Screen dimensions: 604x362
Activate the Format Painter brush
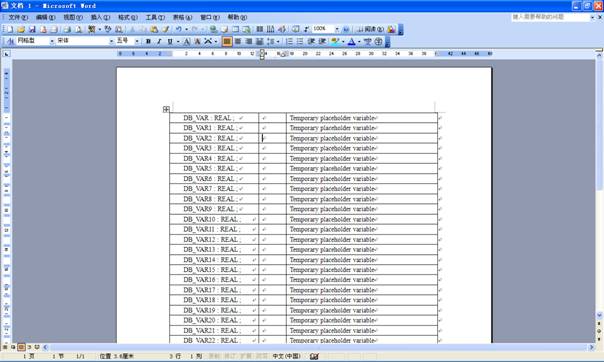166,29
